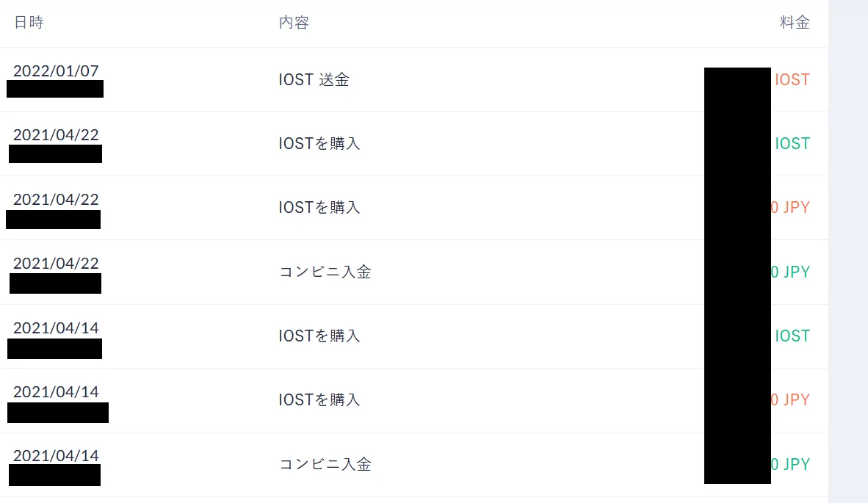Click green JPY amount for 2021/04/14 コンビニ入金
868x503 pixels.
(790, 463)
